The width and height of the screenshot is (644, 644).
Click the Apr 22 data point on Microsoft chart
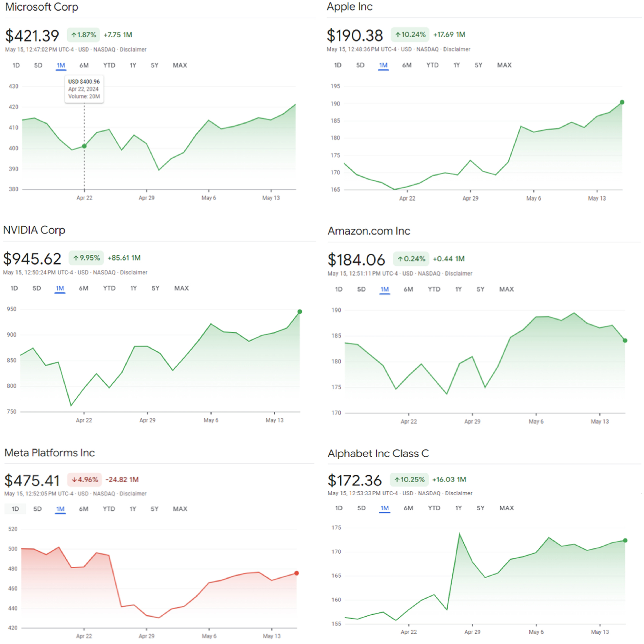pos(84,146)
